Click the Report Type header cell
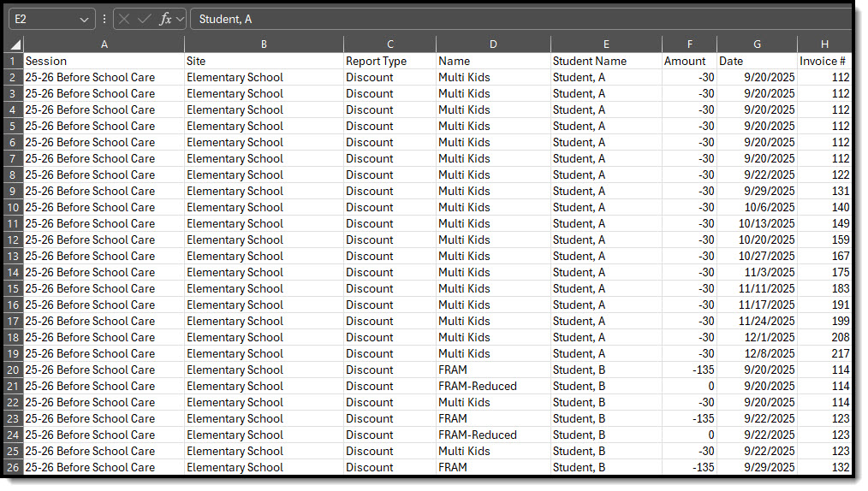This screenshot has width=868, height=491. pos(389,61)
